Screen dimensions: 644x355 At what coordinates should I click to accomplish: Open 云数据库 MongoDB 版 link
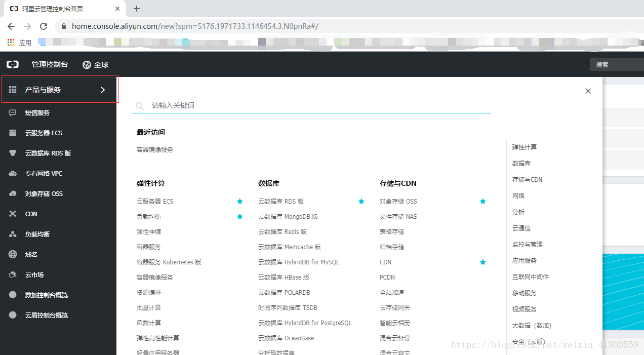(288, 216)
